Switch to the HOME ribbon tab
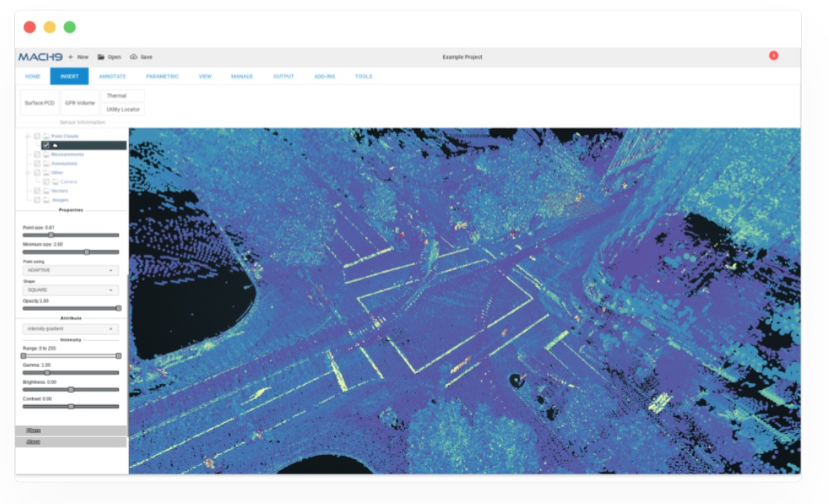The image size is (828, 504). 33,77
